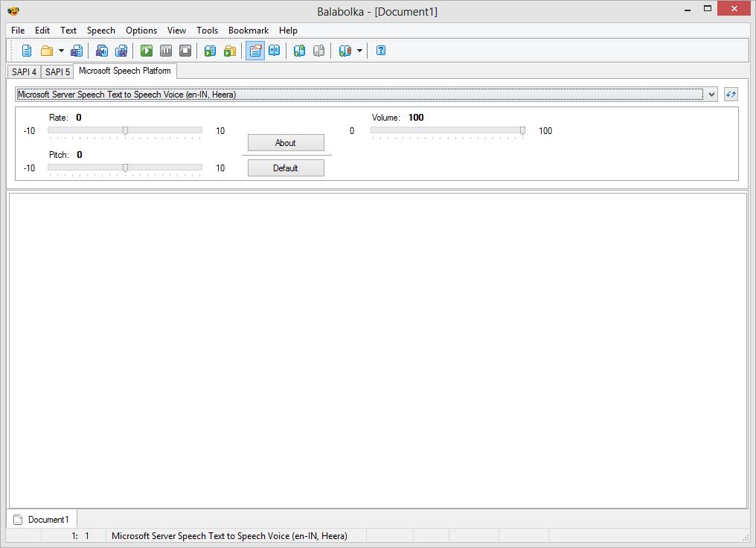Create a new document from toolbar
This screenshot has width=756, height=548.
(x=27, y=51)
